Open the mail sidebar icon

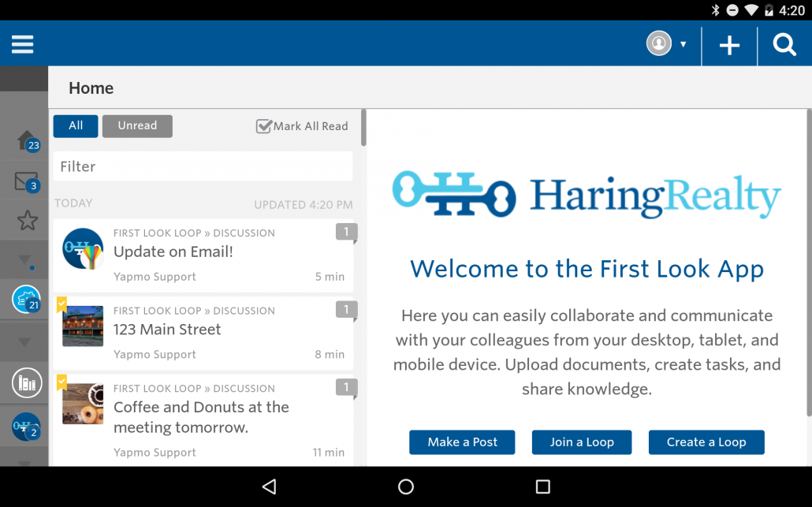coord(27,182)
